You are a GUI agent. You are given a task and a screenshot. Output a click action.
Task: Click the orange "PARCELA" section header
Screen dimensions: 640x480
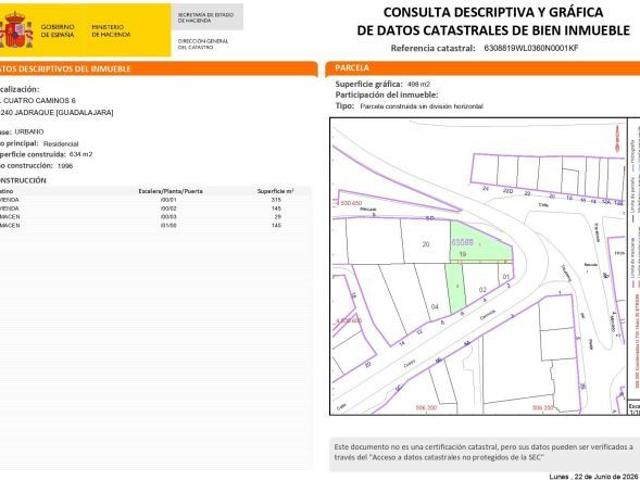coord(482,68)
